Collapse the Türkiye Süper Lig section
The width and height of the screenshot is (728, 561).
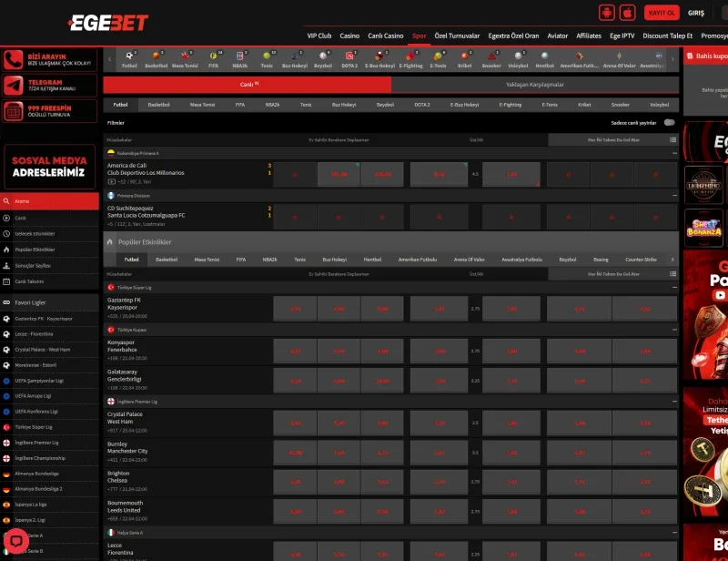click(x=674, y=287)
